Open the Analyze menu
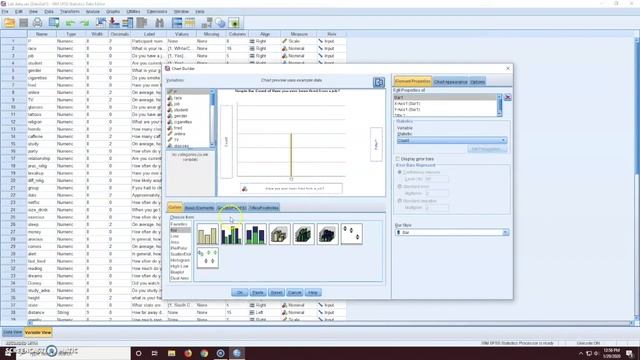The width and height of the screenshot is (640, 360). tap(93, 11)
